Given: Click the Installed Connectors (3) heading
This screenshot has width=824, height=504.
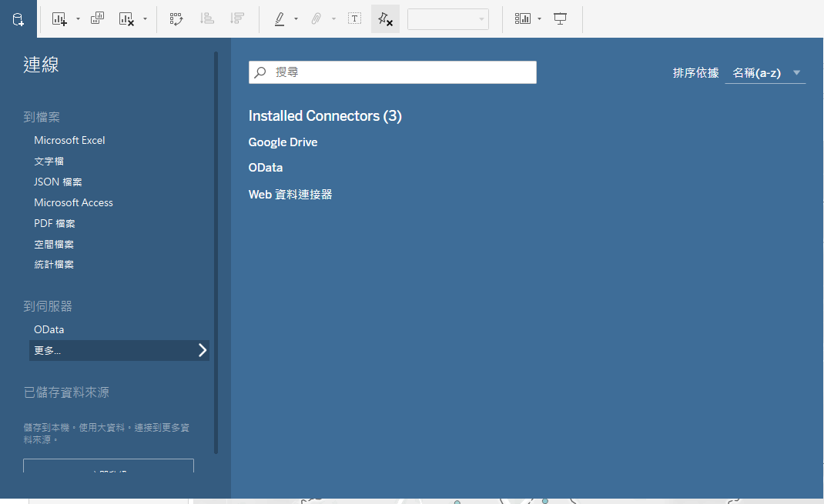Looking at the screenshot, I should pyautogui.click(x=325, y=116).
